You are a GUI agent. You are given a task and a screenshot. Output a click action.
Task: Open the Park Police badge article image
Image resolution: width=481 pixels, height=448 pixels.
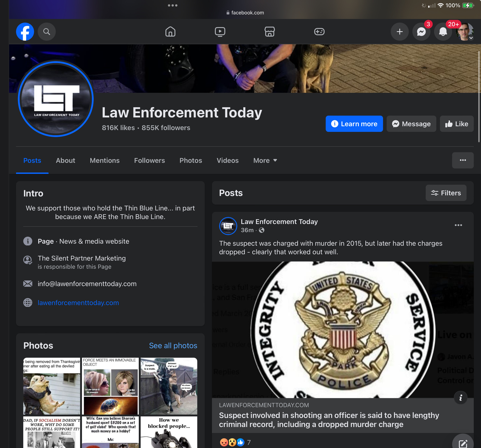343,330
